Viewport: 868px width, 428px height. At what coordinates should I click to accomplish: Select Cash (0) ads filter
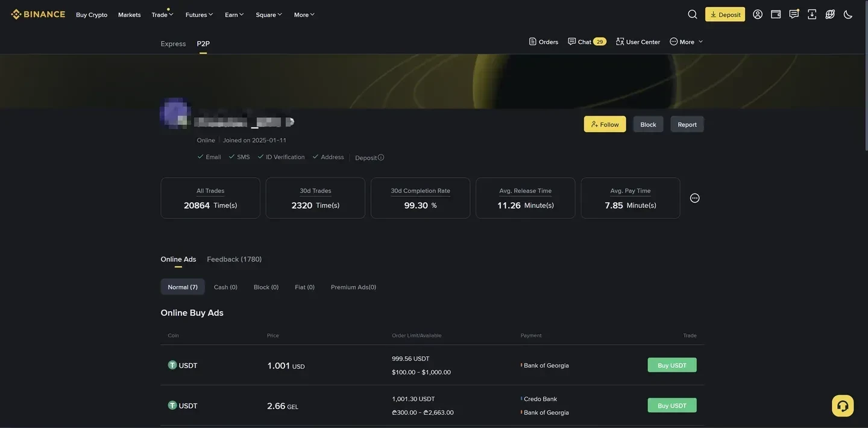(225, 287)
